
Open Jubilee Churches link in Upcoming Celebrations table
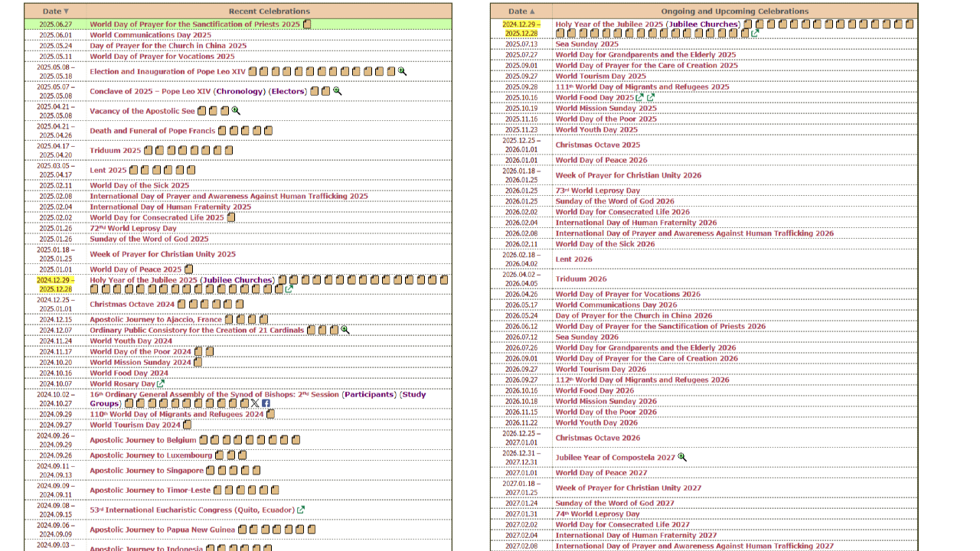coord(704,24)
